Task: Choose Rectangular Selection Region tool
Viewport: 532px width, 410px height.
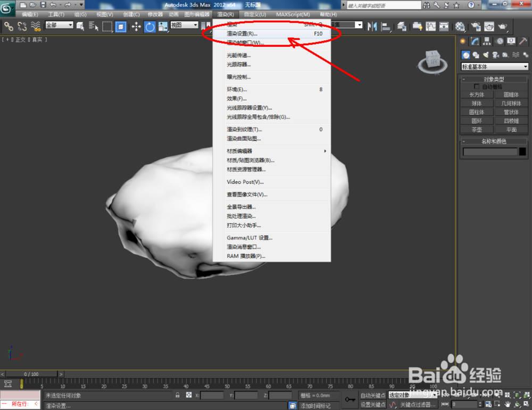Action: coord(107,26)
